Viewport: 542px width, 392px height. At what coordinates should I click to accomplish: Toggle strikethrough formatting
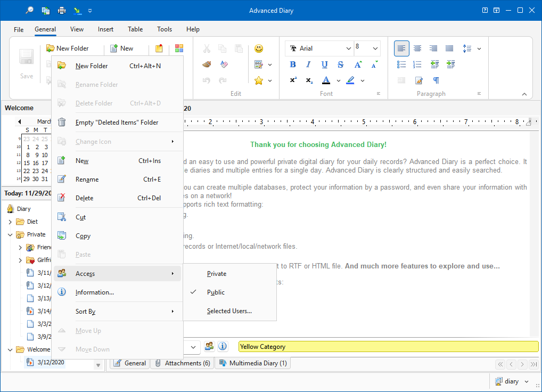[340, 64]
